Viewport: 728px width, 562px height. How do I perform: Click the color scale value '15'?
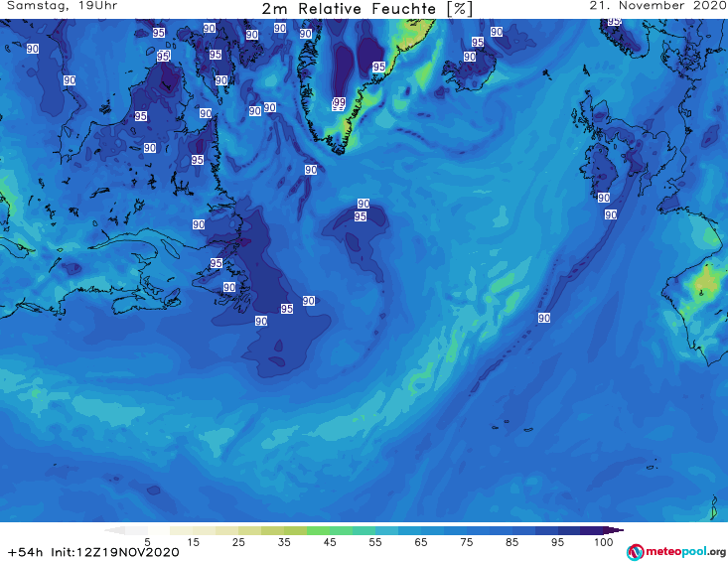pyautogui.click(x=193, y=542)
